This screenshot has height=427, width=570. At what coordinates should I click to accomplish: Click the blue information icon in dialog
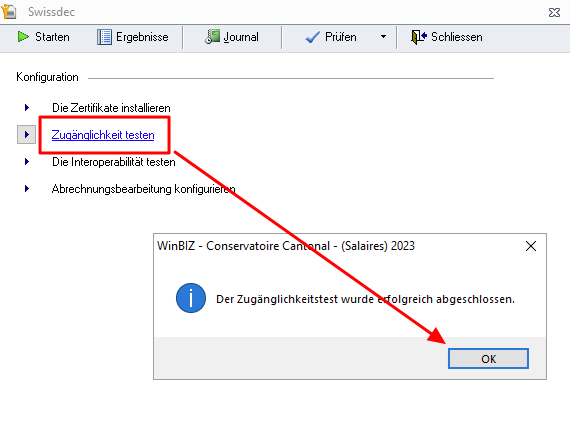(191, 298)
